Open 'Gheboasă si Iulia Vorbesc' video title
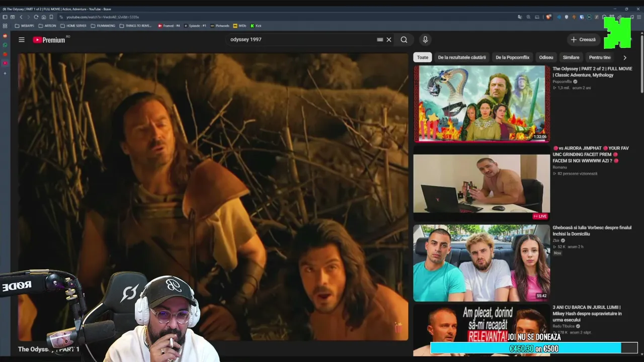Screen dimensions: 644x362 (592, 231)
